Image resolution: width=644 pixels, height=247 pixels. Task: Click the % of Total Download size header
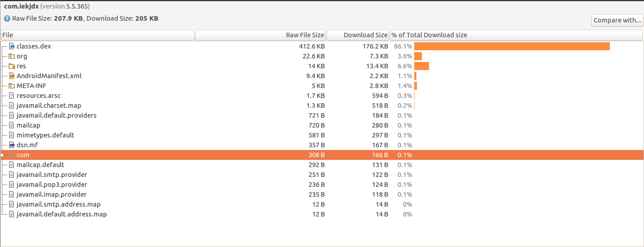pos(516,35)
